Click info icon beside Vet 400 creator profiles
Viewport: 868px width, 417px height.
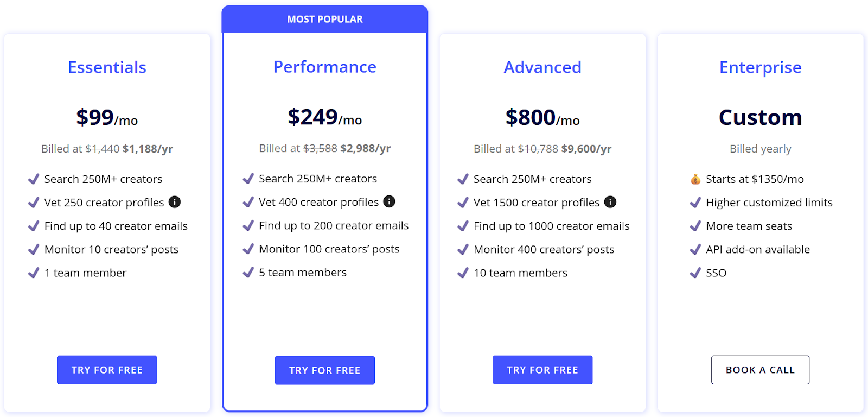coord(390,201)
